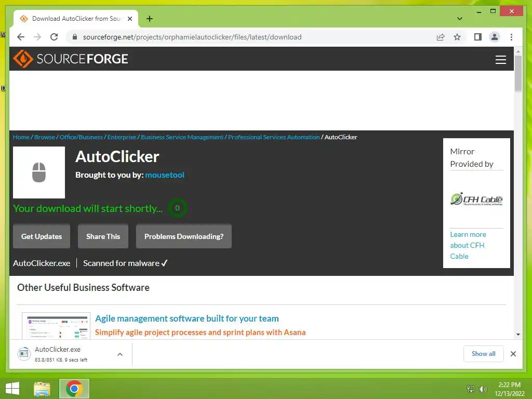Click Asana sprint plans subtitle link
The height and width of the screenshot is (399, 532).
tap(200, 332)
